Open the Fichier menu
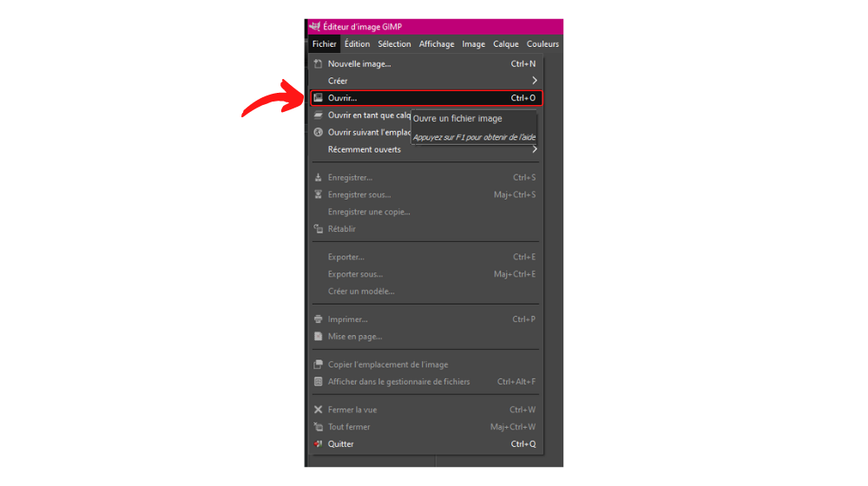 pyautogui.click(x=324, y=43)
